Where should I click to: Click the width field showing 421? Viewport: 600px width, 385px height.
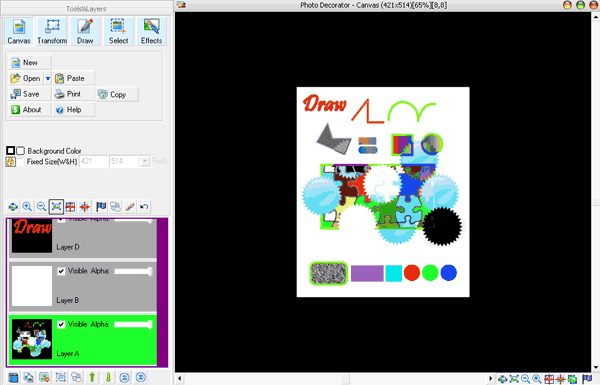coord(94,161)
